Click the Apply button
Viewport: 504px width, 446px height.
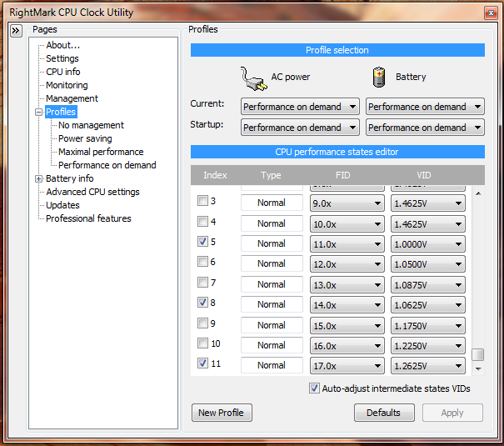452,413
